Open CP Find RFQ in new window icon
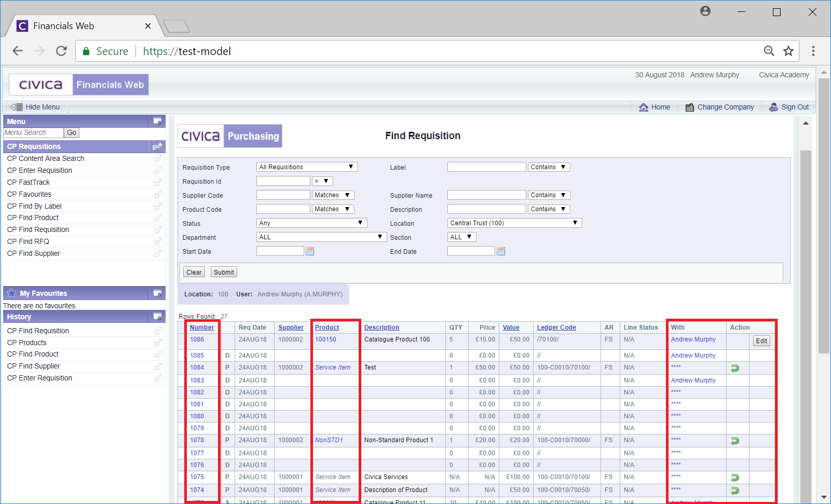The height and width of the screenshot is (504, 831). [158, 241]
